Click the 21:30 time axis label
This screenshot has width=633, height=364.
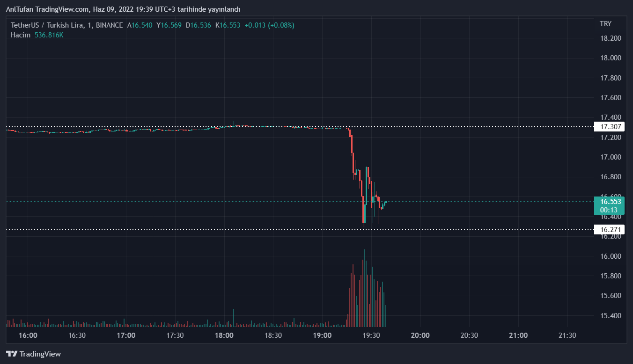pyautogui.click(x=567, y=335)
